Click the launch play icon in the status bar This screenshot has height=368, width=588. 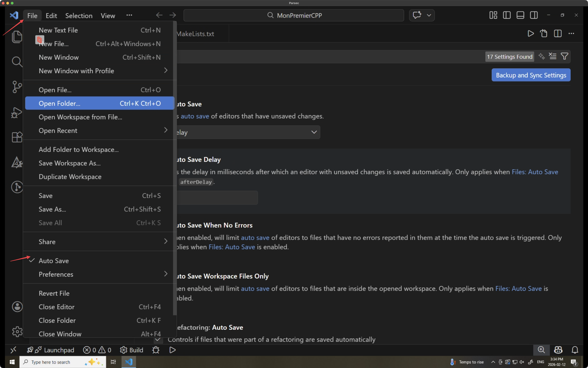[172, 350]
